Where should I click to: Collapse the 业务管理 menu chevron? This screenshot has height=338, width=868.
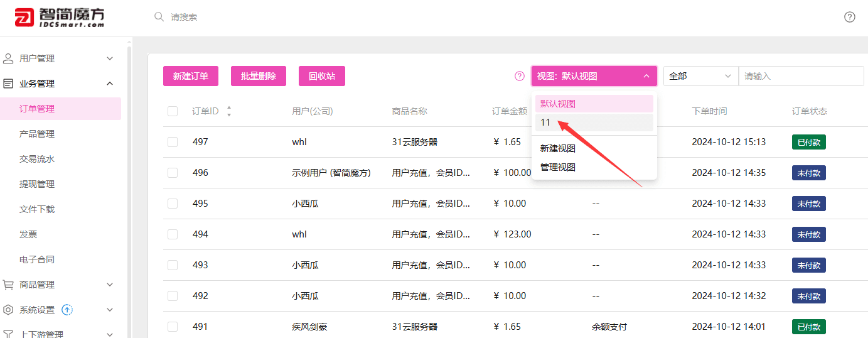110,84
